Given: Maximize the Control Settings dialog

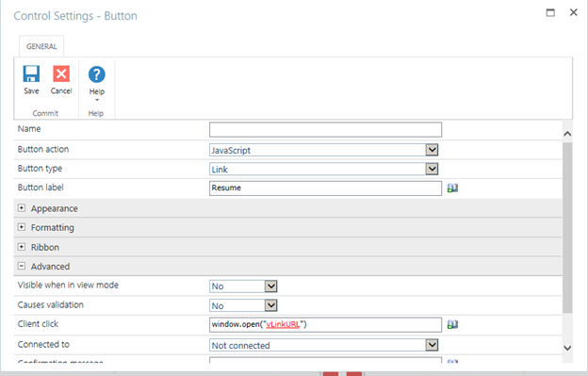Looking at the screenshot, I should (550, 13).
